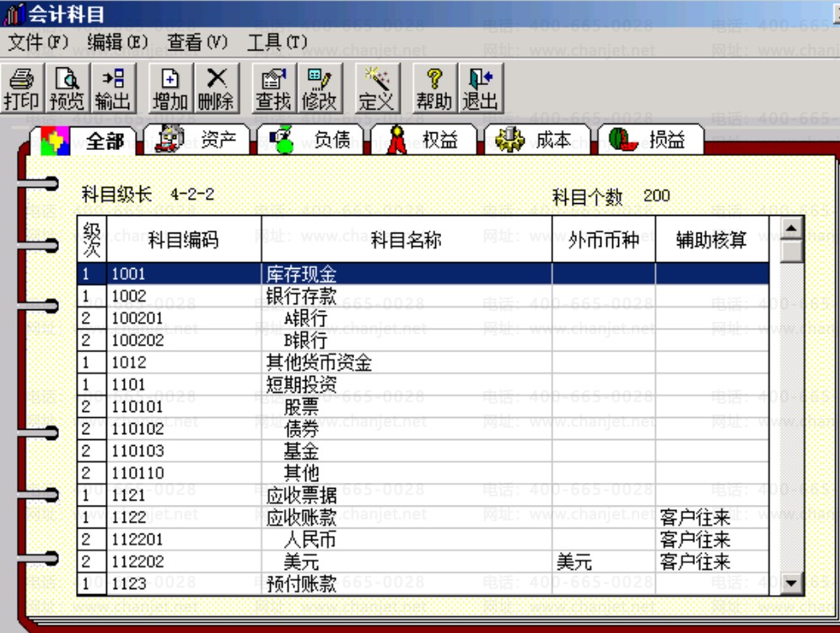Viewport: 840px width, 633px height.
Task: Select the B银行 sub-account row
Action: click(423, 340)
